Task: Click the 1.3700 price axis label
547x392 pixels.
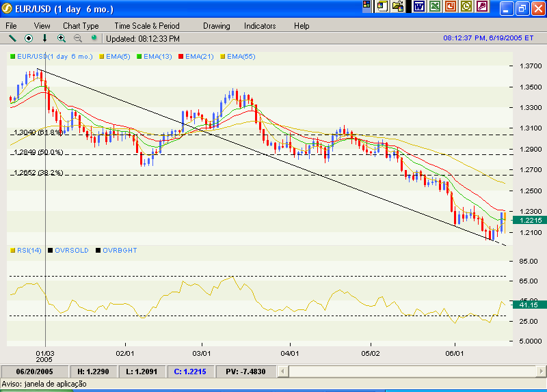Action: pyautogui.click(x=531, y=66)
